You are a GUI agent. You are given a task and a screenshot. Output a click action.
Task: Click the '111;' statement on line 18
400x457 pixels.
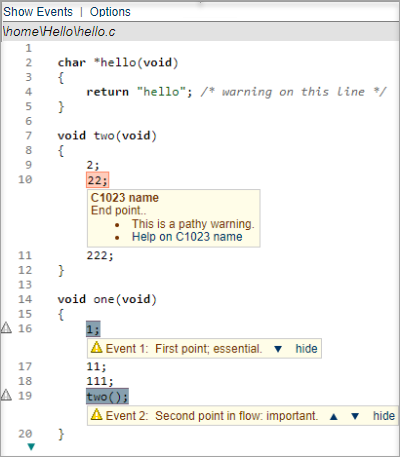100,381
